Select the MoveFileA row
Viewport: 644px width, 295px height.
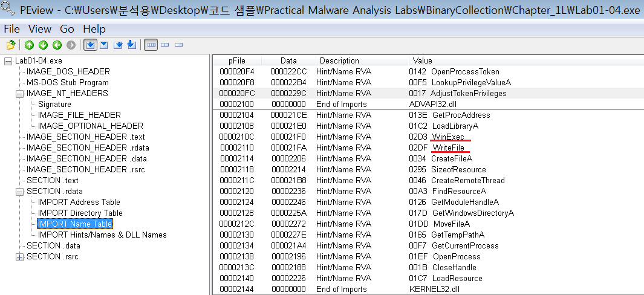[428, 224]
